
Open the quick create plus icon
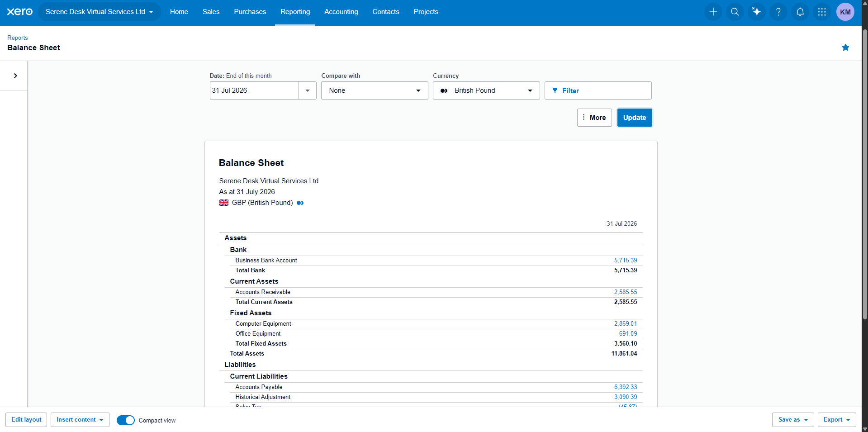[713, 12]
